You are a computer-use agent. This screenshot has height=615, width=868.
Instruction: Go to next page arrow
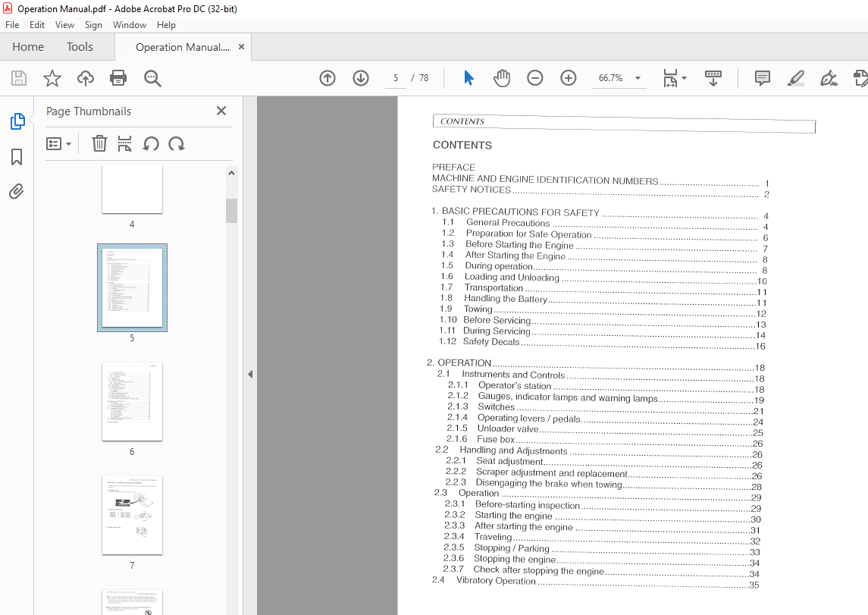click(361, 78)
